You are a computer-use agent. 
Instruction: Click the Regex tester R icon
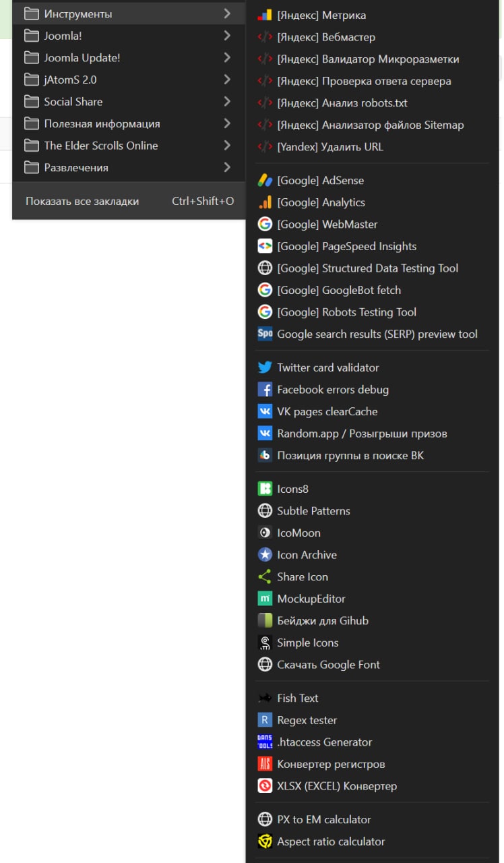pos(265,720)
